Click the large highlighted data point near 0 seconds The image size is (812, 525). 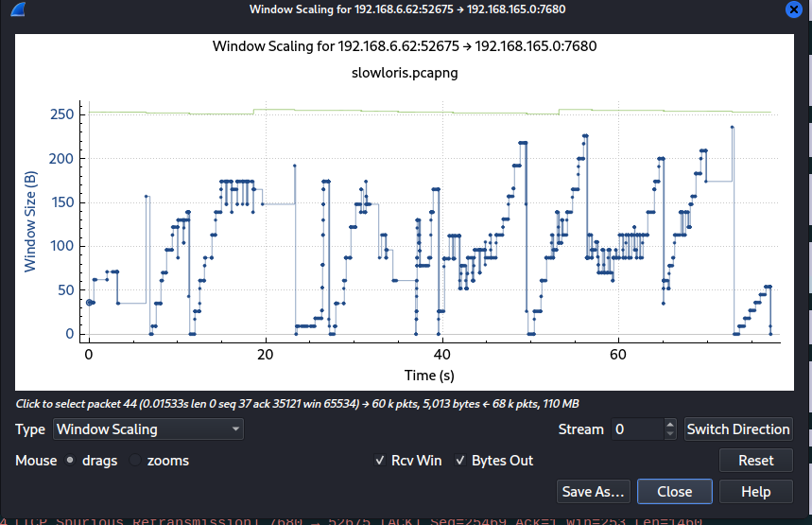[x=90, y=303]
